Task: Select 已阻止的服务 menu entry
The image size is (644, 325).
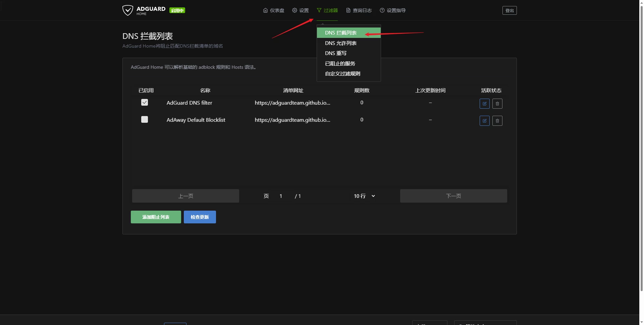Action: pyautogui.click(x=349, y=63)
